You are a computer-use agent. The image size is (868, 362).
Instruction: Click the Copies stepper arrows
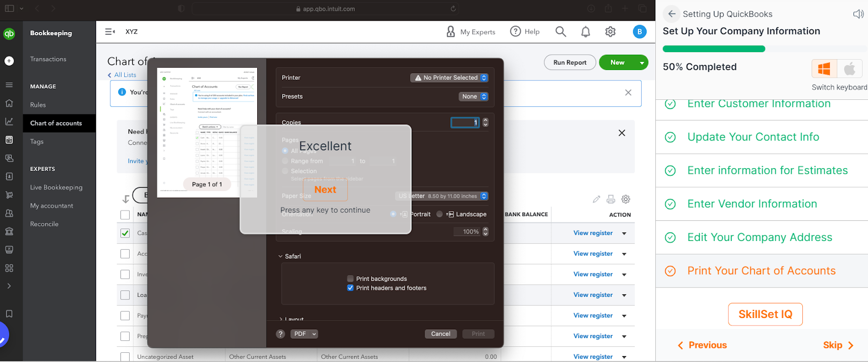[486, 123]
